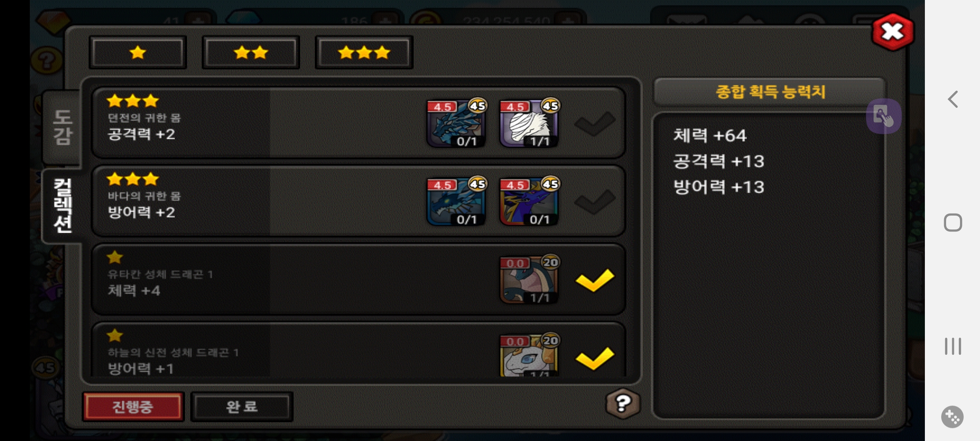This screenshot has width=980, height=441.
Task: Switch to the 도감 side tab
Action: tap(62, 127)
